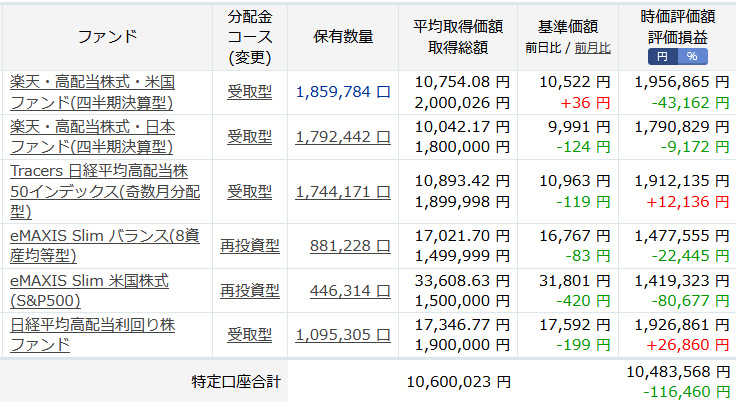Select the 分配金コース(変更) column header

pos(250,37)
